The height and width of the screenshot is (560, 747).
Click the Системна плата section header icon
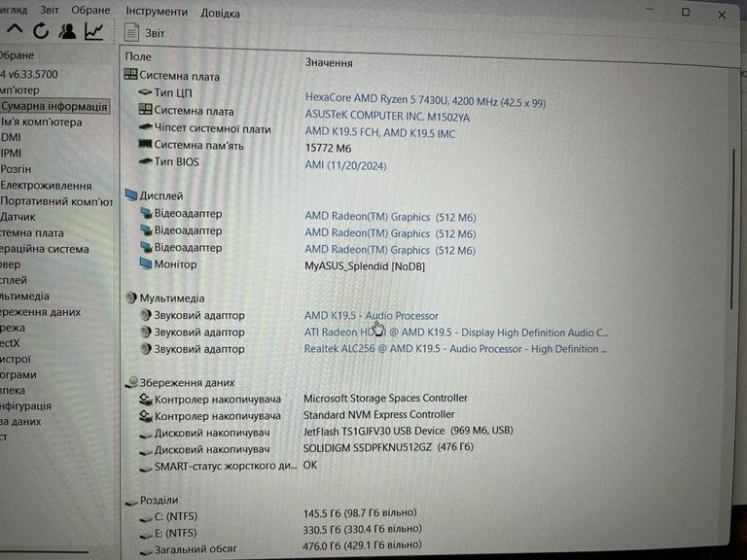[x=130, y=74]
